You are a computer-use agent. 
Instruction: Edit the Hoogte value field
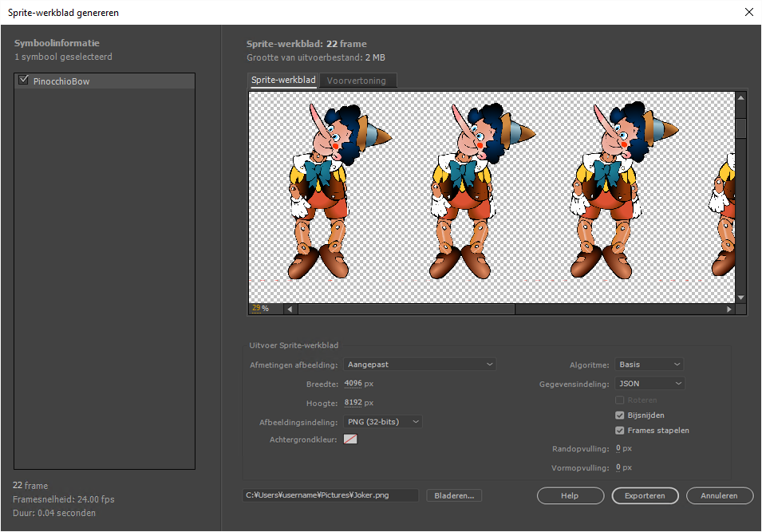[353, 403]
